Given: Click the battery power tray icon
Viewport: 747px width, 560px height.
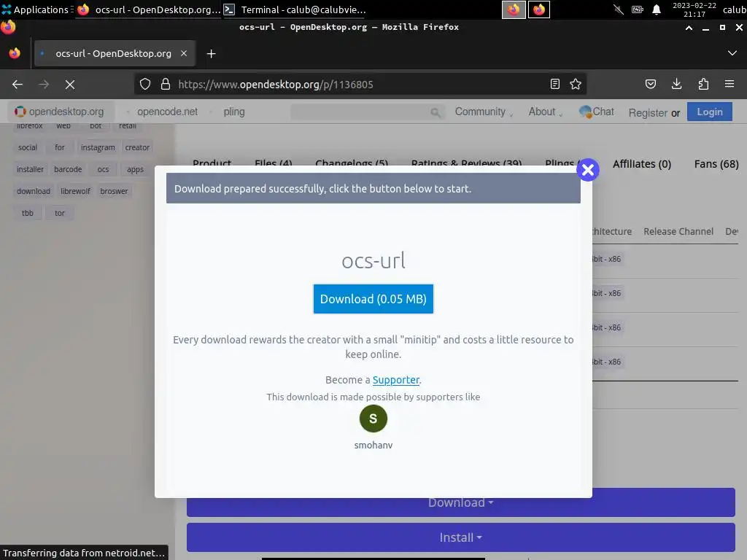Looking at the screenshot, I should [x=638, y=9].
